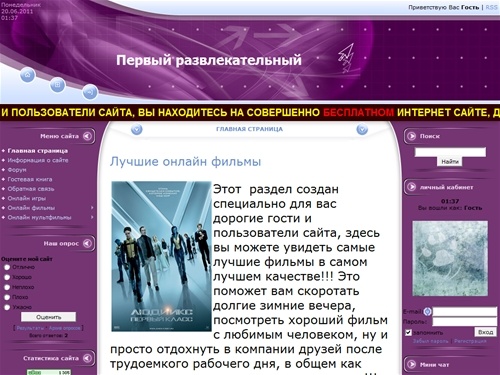Open 'Гостевая книга' menu item

click(30, 179)
